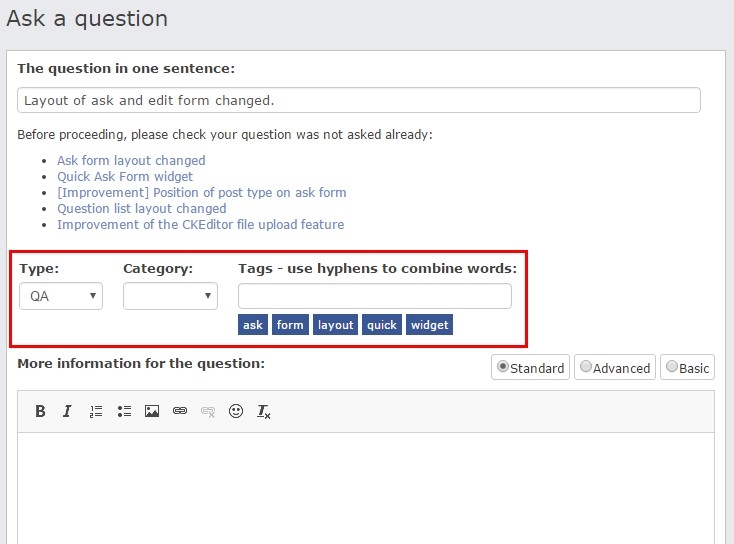Toggle italic formatting in the editor

click(67, 411)
